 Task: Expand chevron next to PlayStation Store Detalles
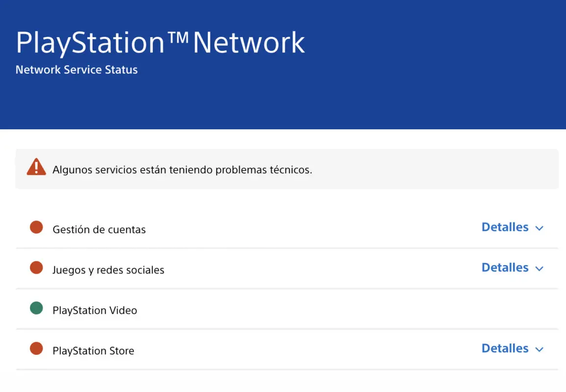[539, 349]
